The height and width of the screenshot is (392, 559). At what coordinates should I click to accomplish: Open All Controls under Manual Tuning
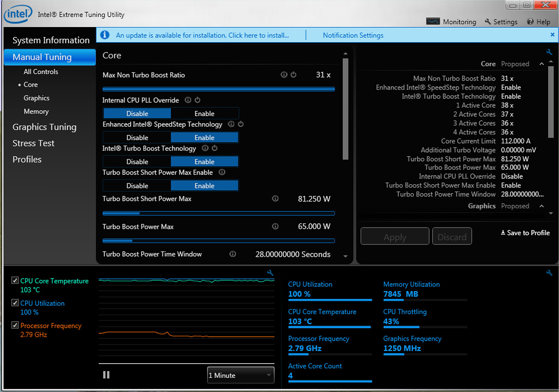tap(41, 72)
